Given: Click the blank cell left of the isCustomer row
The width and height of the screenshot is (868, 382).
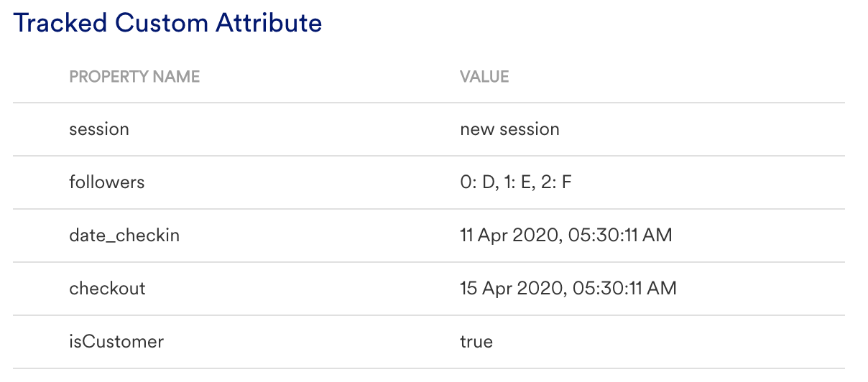Looking at the screenshot, I should point(40,342).
